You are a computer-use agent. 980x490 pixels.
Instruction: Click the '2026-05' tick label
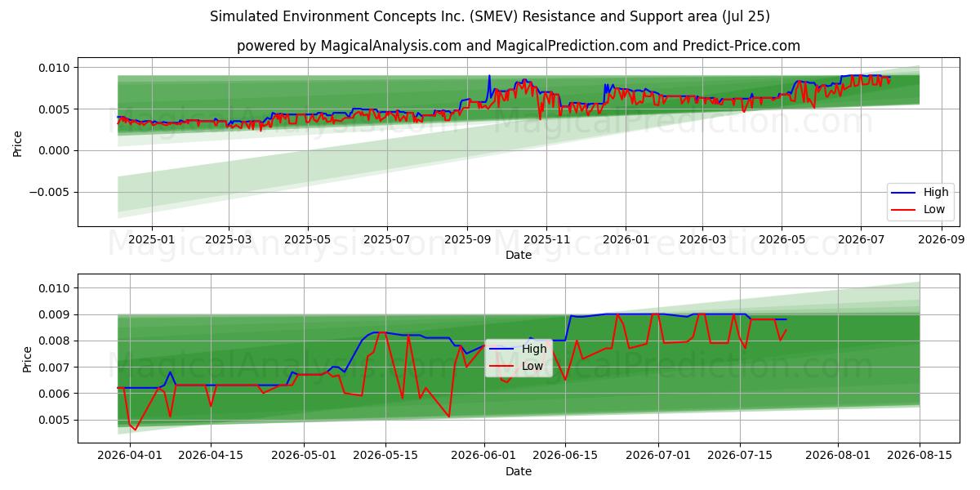point(782,239)
